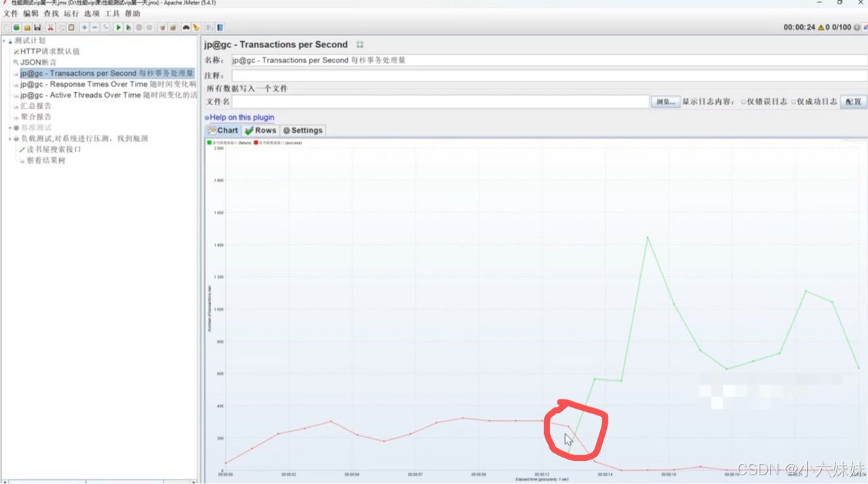
Task: Collapse all nodes with minus icon
Action: click(95, 27)
